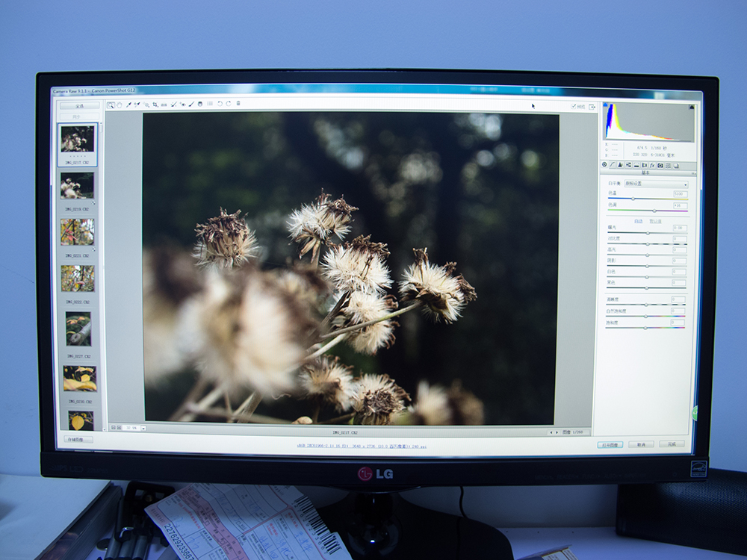Open the Basic panel flyout menu
This screenshot has height=560, width=747.
coord(693,173)
